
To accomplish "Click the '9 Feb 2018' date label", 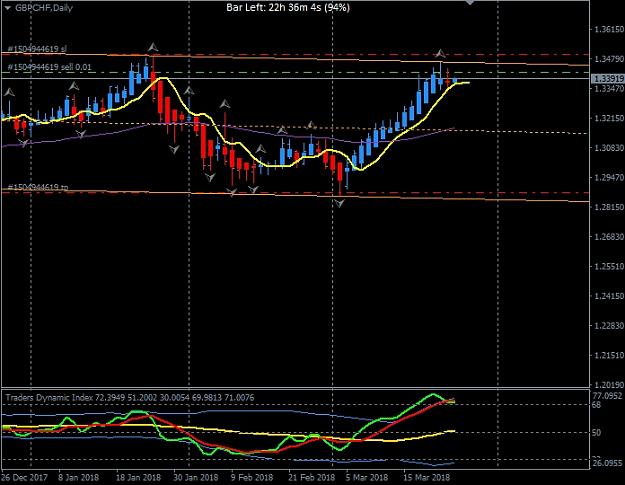I will click(252, 477).
